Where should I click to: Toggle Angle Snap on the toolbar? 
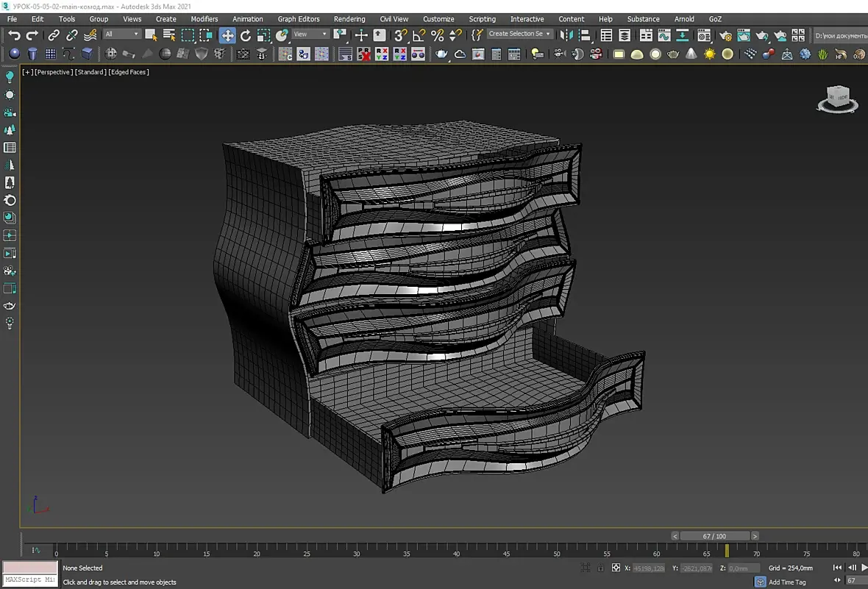click(x=419, y=35)
